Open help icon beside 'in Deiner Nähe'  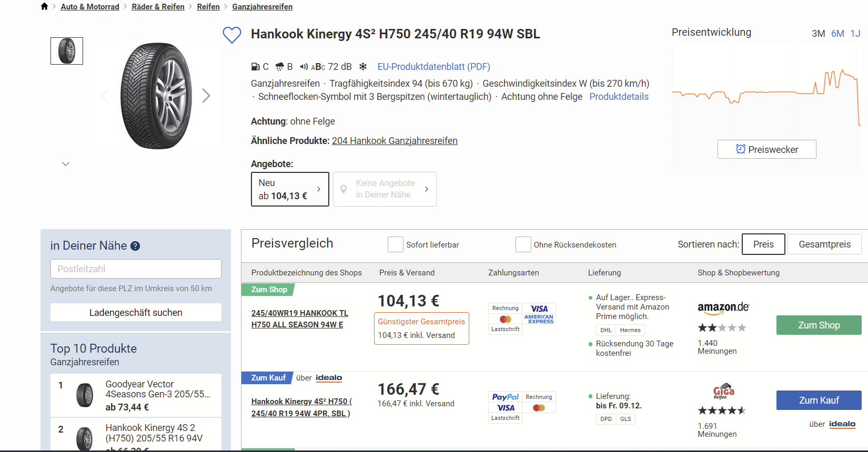135,246
